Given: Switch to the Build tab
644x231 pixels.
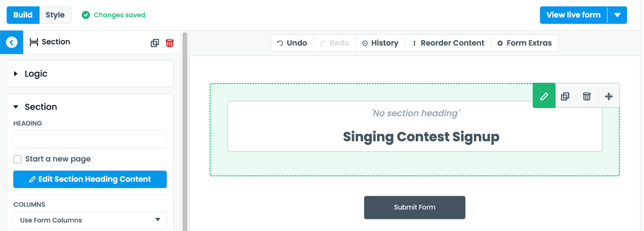Looking at the screenshot, I should point(23,15).
